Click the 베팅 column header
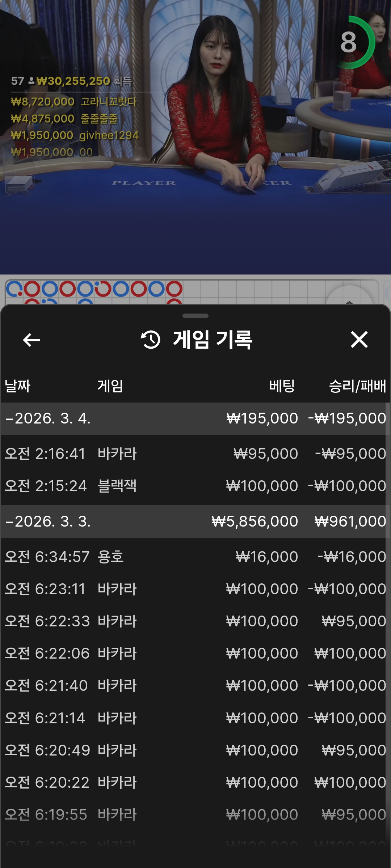 click(282, 386)
